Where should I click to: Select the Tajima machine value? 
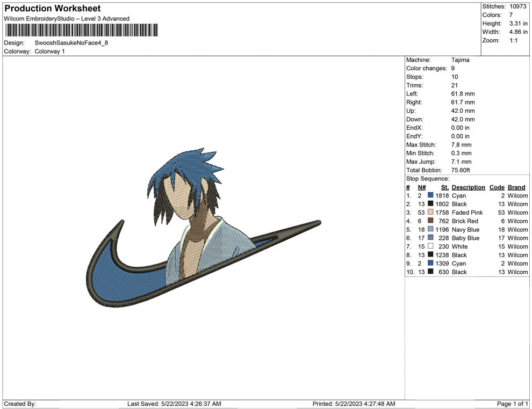[460, 60]
